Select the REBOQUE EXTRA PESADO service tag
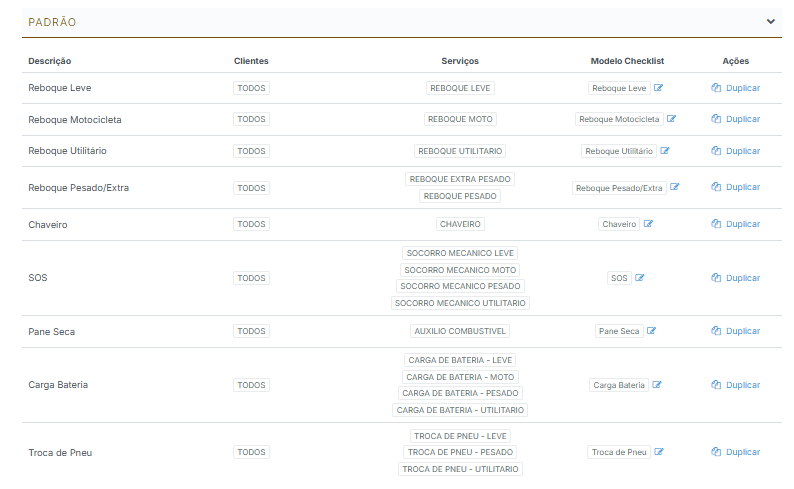The width and height of the screenshot is (794, 489). coord(460,179)
